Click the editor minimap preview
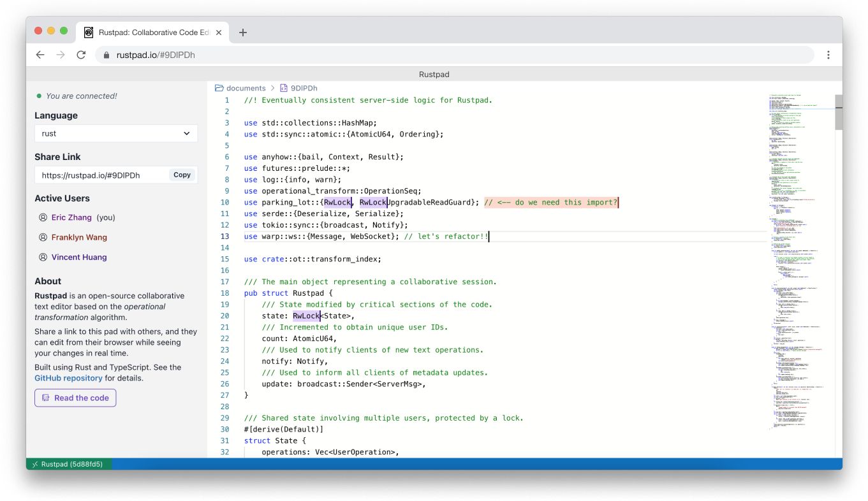The height and width of the screenshot is (501, 868). (x=798, y=255)
